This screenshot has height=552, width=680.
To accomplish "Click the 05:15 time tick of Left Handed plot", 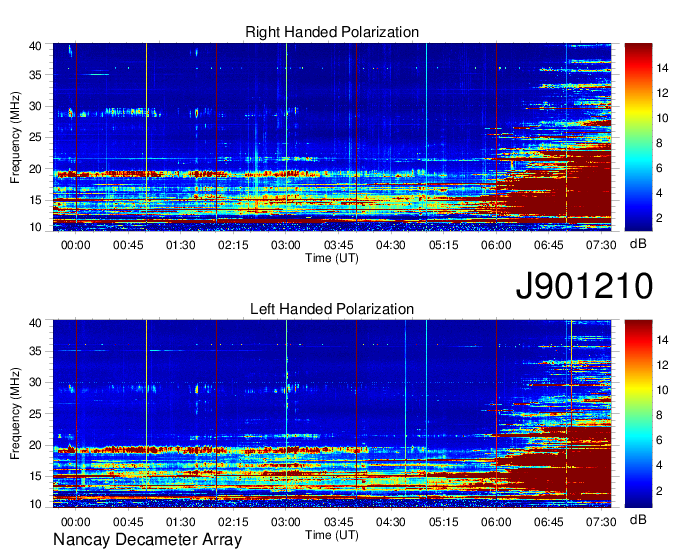I will click(443, 522).
